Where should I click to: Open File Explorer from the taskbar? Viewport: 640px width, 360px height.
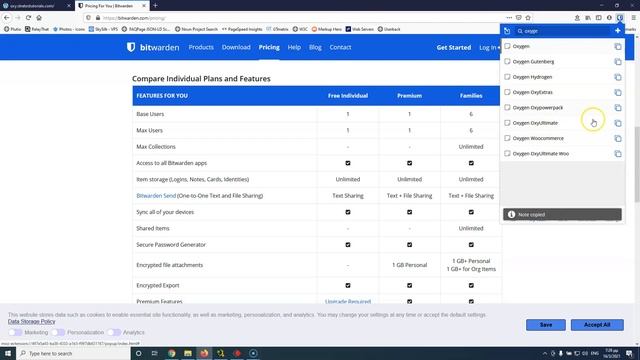click(188, 353)
